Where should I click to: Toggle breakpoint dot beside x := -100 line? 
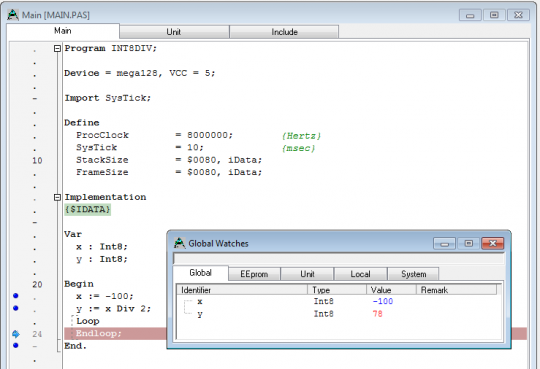15,296
